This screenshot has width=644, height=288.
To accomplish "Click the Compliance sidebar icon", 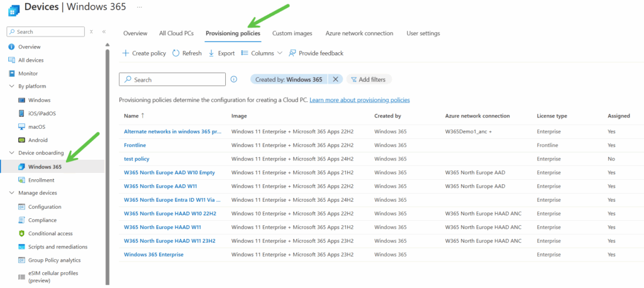I will tap(22, 220).
